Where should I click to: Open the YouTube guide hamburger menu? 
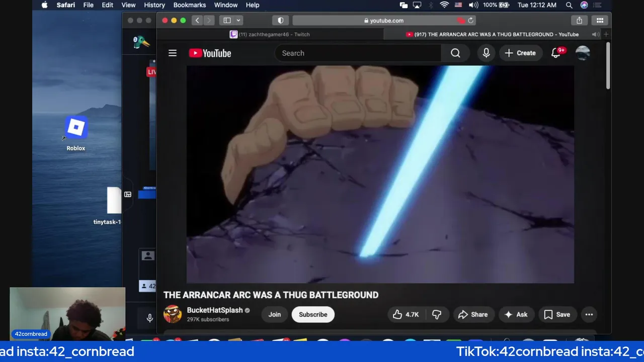173,53
